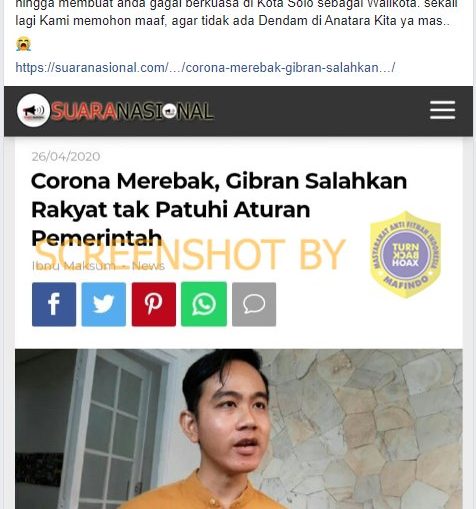Image resolution: width=476 pixels, height=509 pixels.
Task: Share article via Twitter icon
Action: click(x=104, y=304)
